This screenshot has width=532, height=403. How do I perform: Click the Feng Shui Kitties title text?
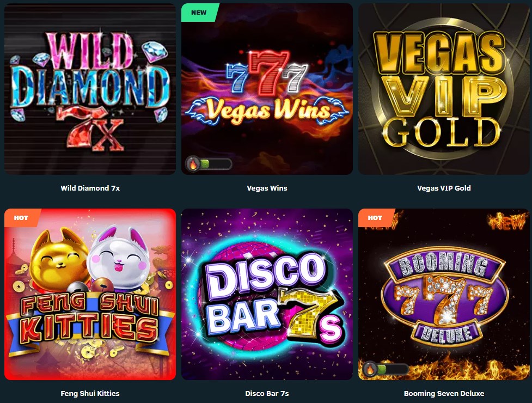click(90, 394)
